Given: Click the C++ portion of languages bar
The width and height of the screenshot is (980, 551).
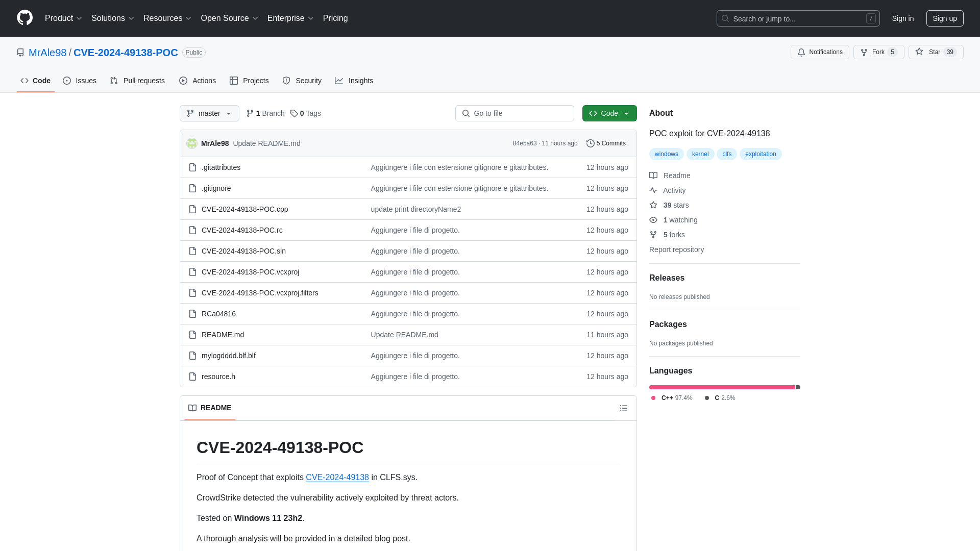Looking at the screenshot, I should [x=722, y=387].
